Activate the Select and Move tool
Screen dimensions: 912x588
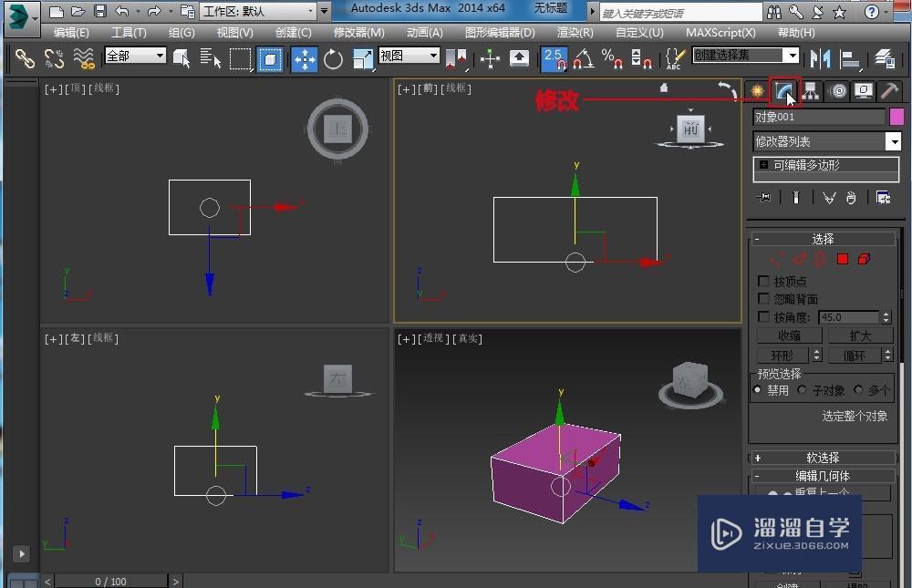(305, 58)
